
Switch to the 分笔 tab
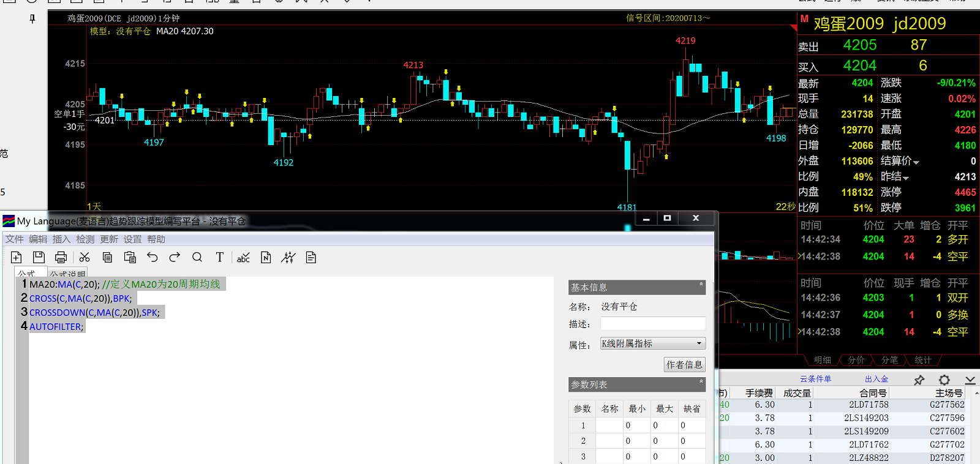889,361
